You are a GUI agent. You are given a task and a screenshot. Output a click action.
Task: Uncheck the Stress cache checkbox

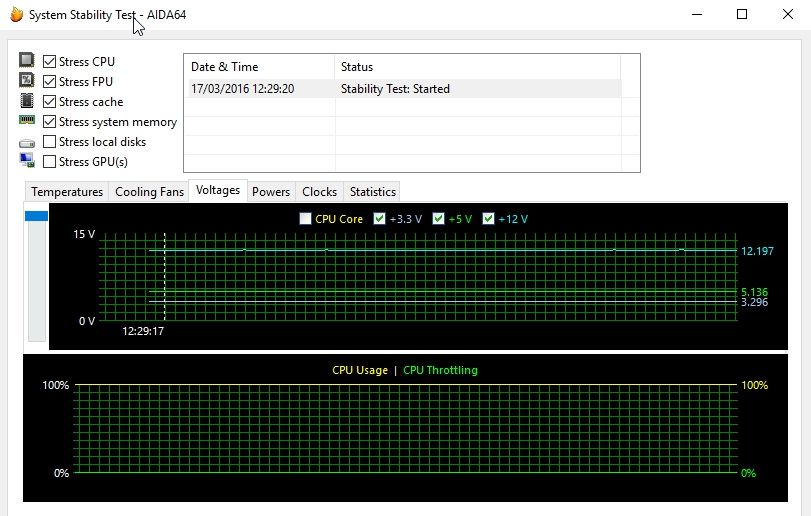coord(49,102)
